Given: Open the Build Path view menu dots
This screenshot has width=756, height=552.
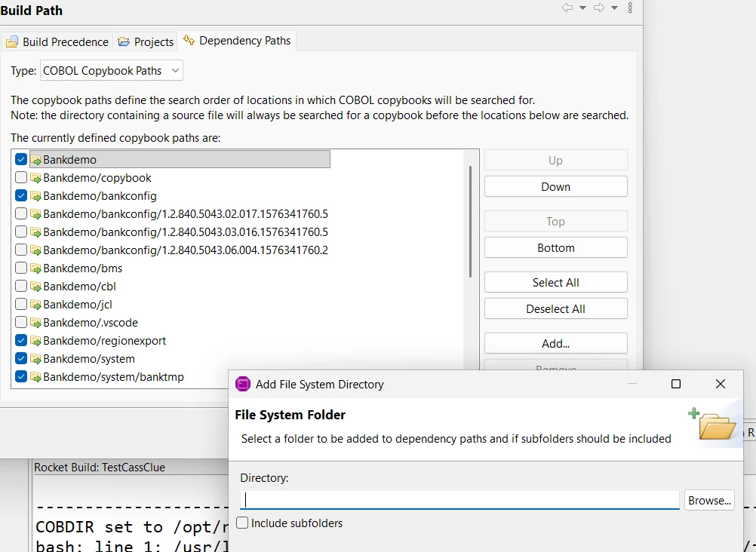Looking at the screenshot, I should coord(630,8).
